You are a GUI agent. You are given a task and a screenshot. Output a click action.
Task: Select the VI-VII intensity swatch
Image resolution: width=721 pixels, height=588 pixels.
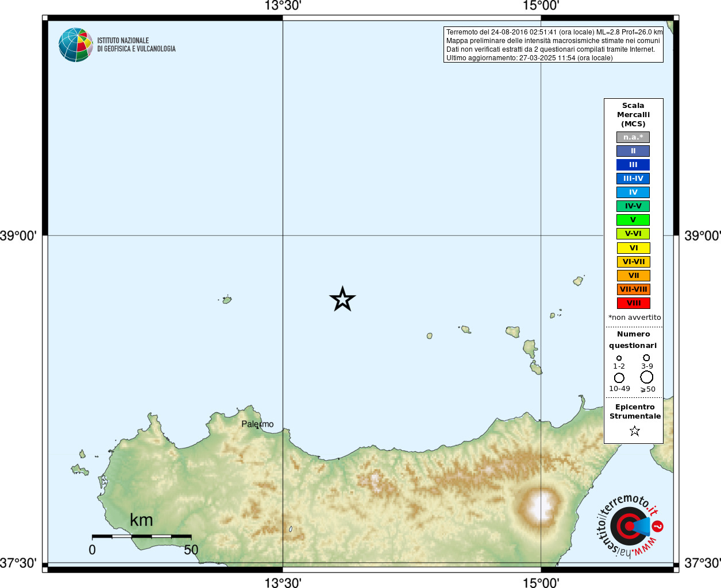[634, 262]
